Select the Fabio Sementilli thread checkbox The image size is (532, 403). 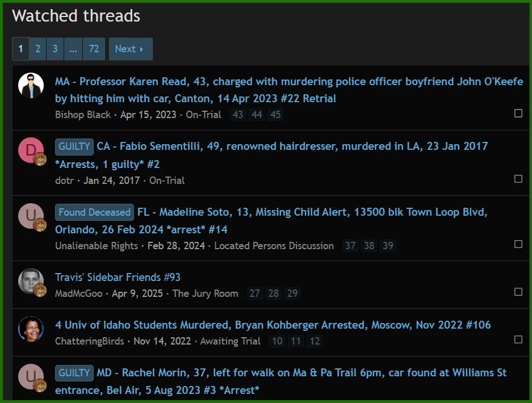tap(518, 179)
